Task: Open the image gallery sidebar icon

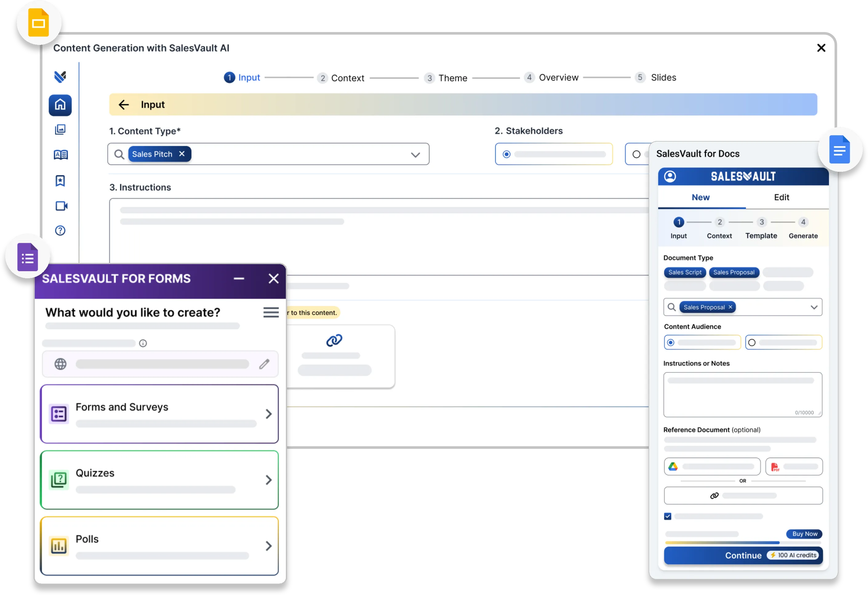Action: [x=60, y=130]
